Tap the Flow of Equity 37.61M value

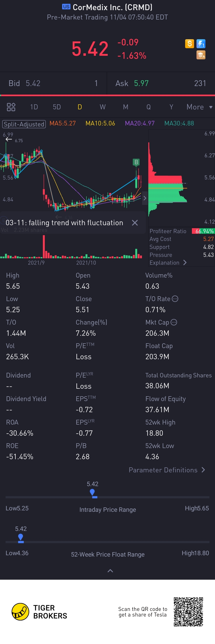[x=157, y=410]
